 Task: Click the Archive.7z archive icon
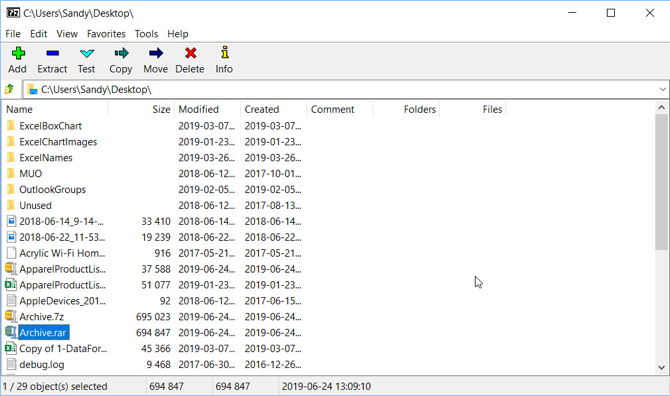[11, 317]
